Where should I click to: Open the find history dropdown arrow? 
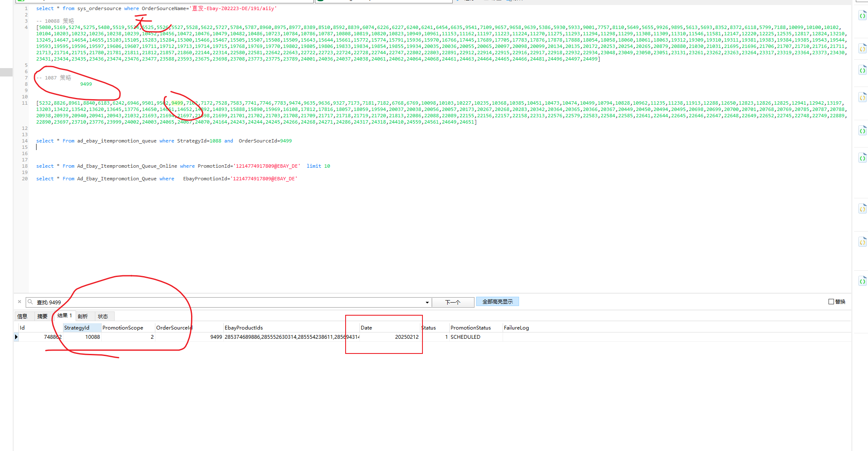[427, 302]
